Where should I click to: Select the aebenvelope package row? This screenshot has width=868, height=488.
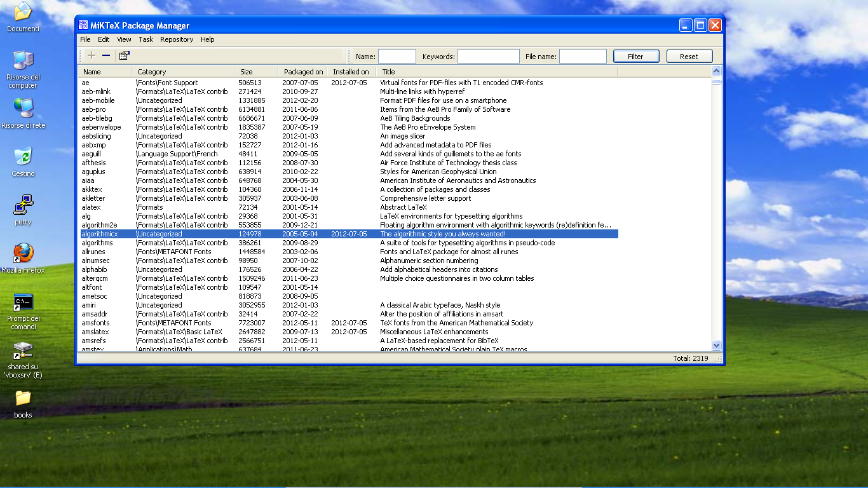pyautogui.click(x=348, y=127)
